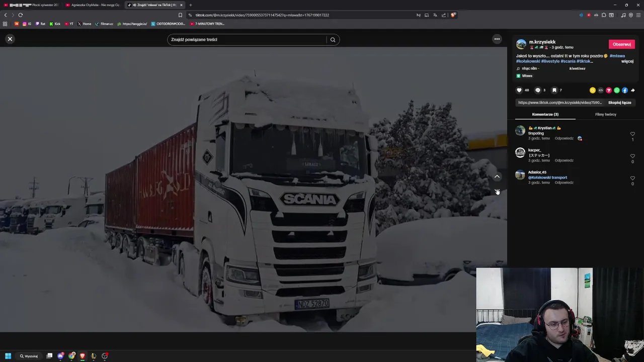Viewport: 644px width, 362px height.
Task: Click the search magnifier in TikTok search bar
Action: pyautogui.click(x=333, y=40)
